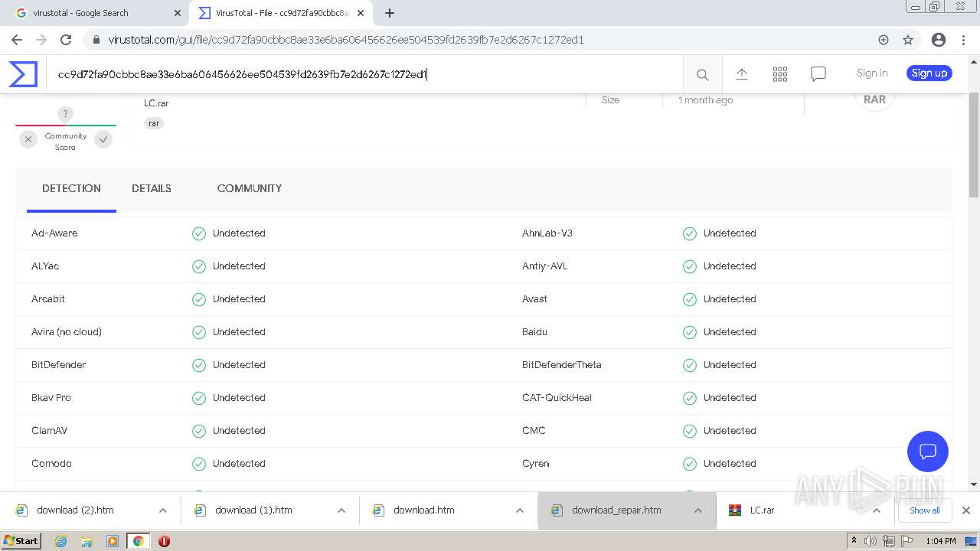The image size is (980, 551).
Task: Click the Comodo engine name
Action: (x=51, y=464)
